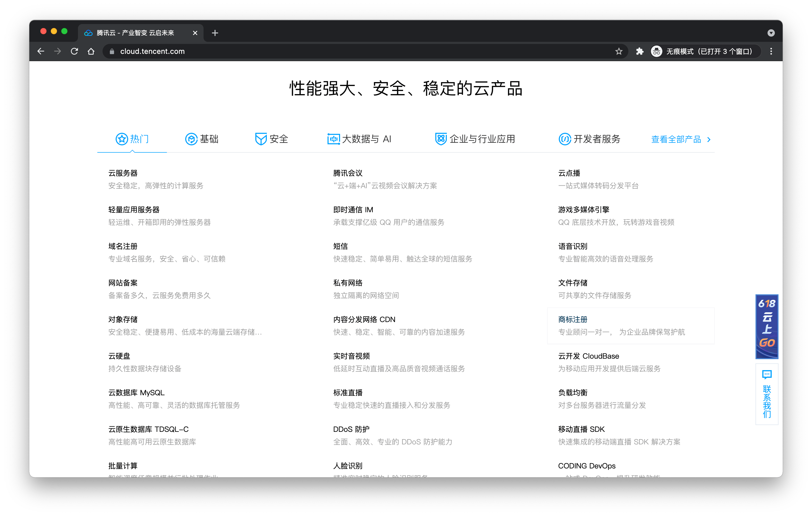Close the 腾讯云 browser tab
Viewport: 812px width, 516px height.
click(195, 33)
